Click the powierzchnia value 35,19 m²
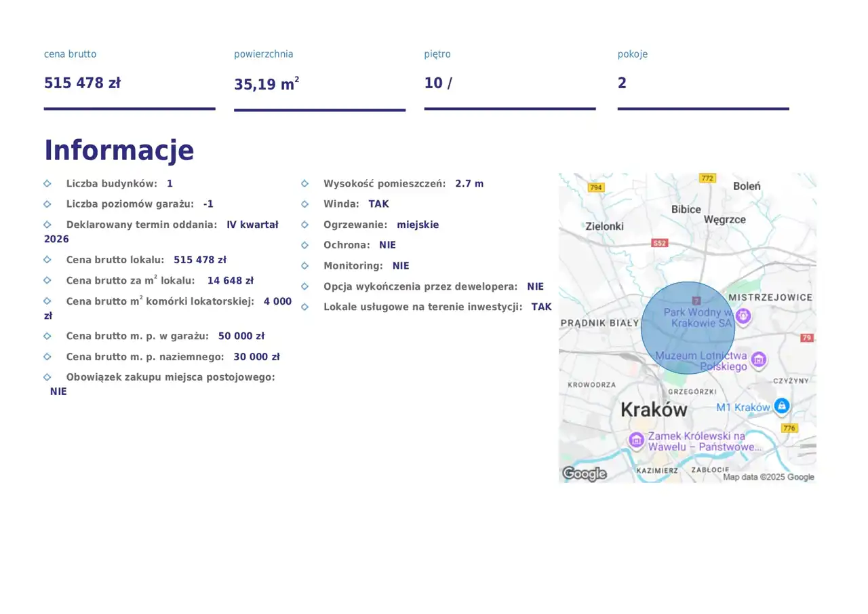 267,84
